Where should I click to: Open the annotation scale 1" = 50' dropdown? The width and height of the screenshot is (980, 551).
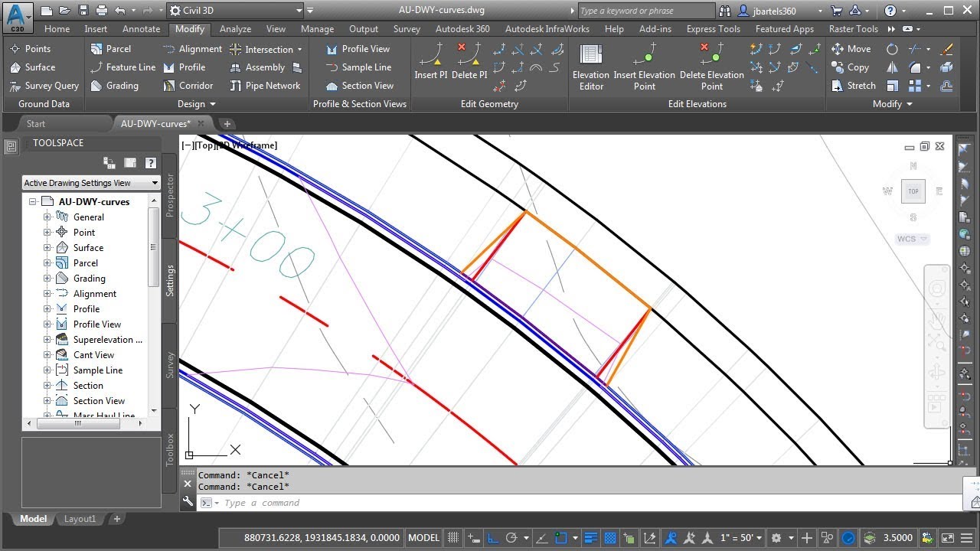pos(742,538)
